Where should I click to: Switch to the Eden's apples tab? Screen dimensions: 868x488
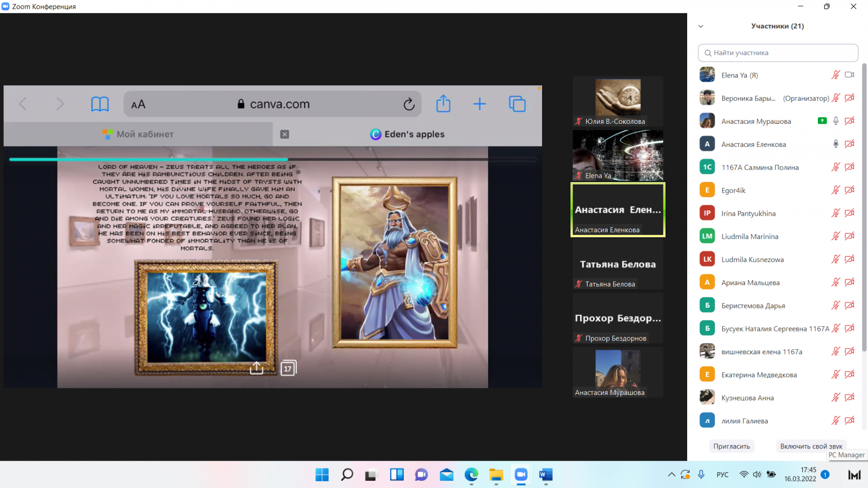(x=407, y=134)
